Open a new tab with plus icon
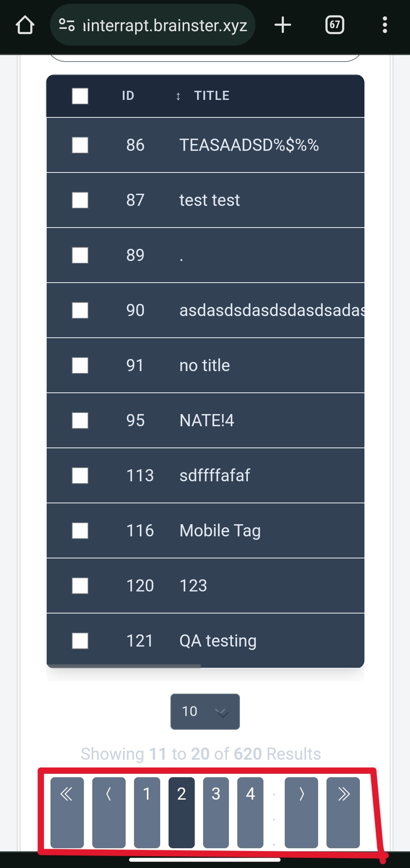 click(283, 25)
